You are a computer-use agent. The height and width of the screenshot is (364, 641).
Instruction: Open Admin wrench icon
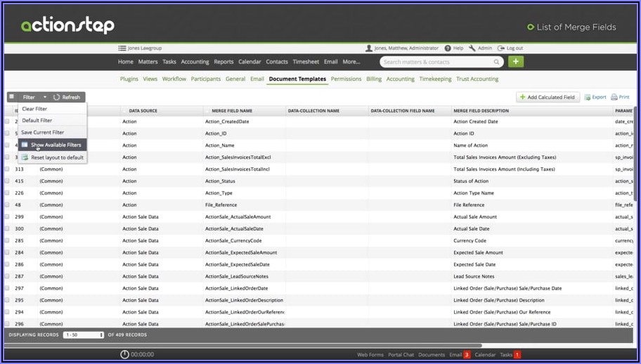[x=472, y=48]
